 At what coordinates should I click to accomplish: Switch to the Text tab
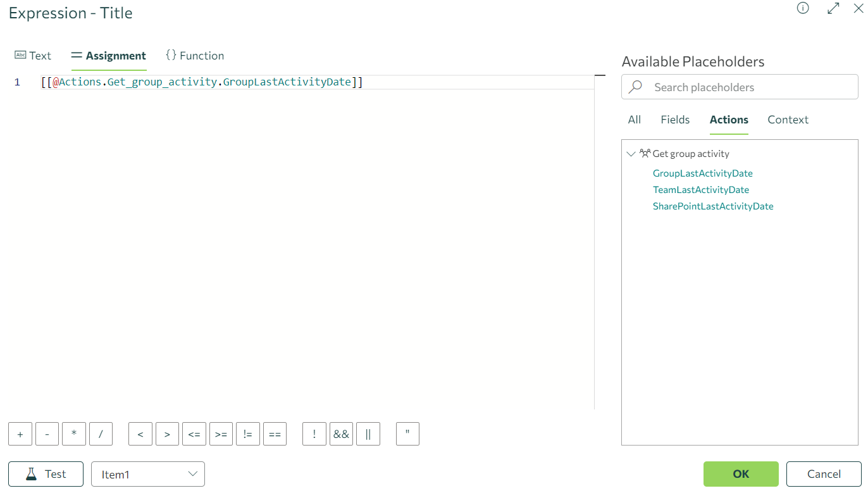click(33, 56)
